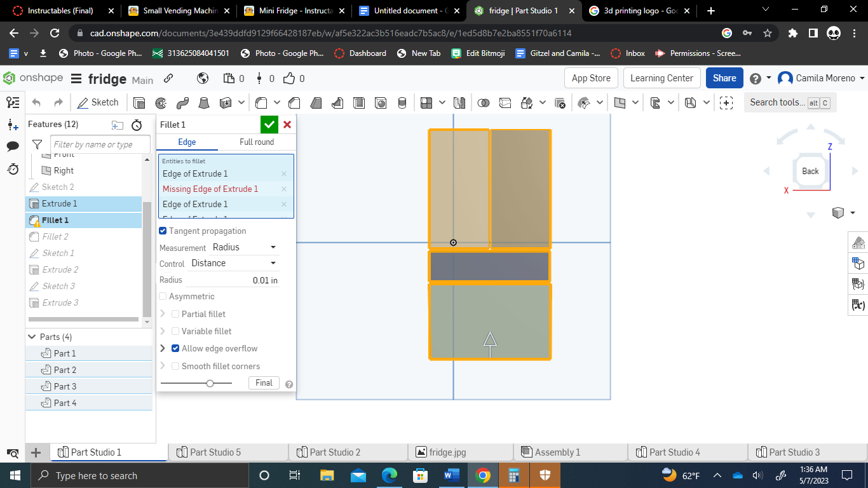
Task: Click the Sketch tool
Action: click(x=98, y=102)
